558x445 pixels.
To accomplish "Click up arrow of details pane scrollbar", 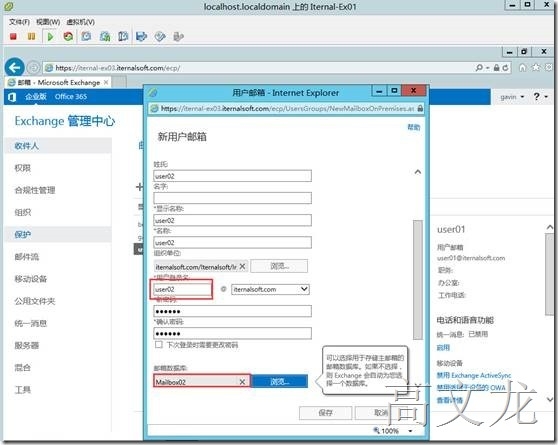I will pos(550,227).
